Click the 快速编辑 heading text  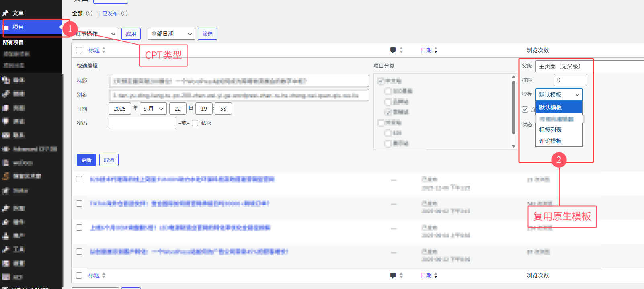pos(87,66)
